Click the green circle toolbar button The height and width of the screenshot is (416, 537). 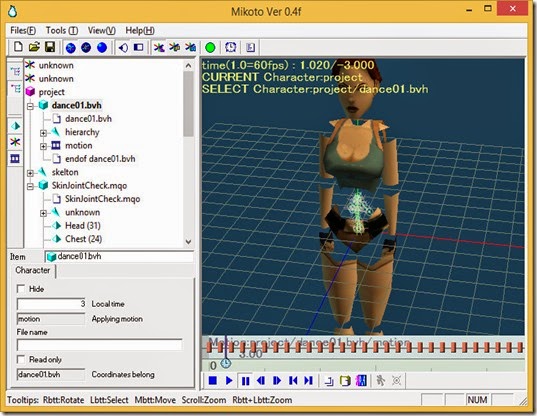210,48
